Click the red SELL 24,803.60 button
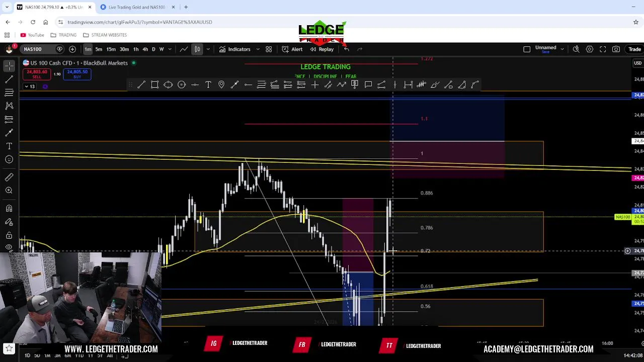This screenshot has width=644, height=362. pos(37,74)
